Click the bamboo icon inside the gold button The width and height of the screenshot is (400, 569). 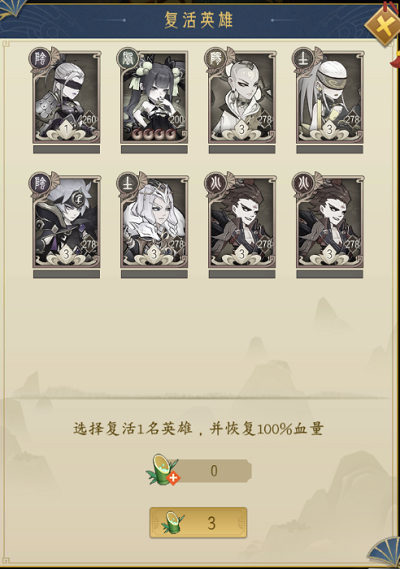[x=173, y=523]
